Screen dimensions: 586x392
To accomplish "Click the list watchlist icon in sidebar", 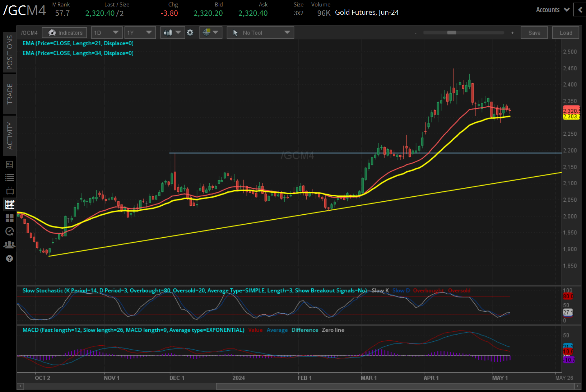I will [x=10, y=177].
